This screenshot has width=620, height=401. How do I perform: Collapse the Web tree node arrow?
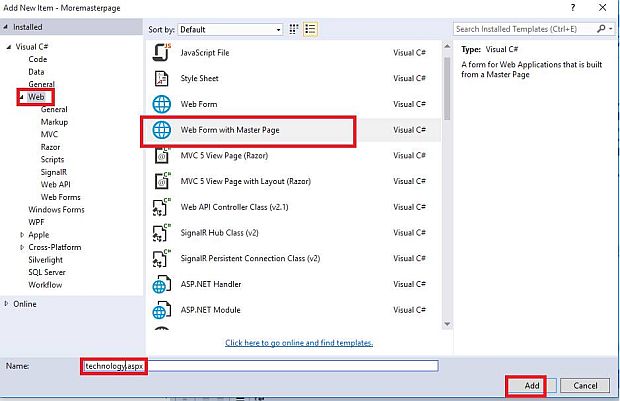click(x=22, y=97)
